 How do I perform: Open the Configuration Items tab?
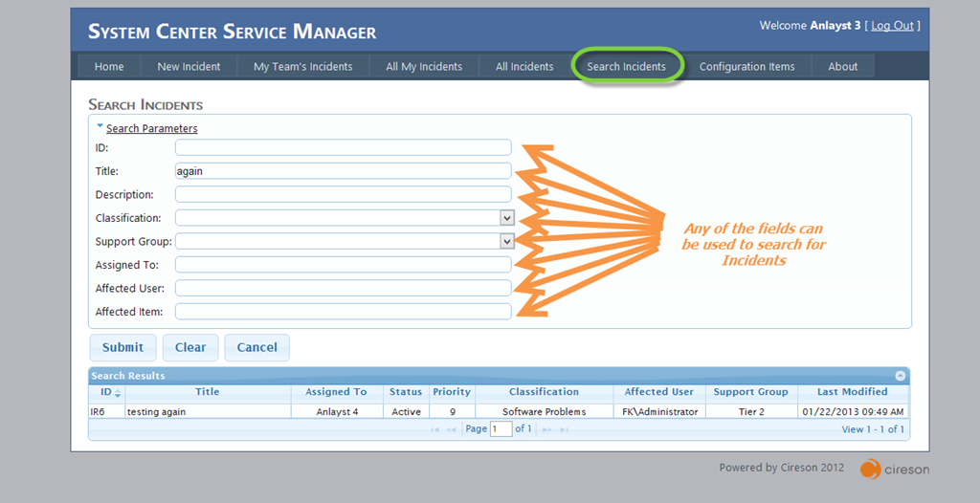[746, 67]
